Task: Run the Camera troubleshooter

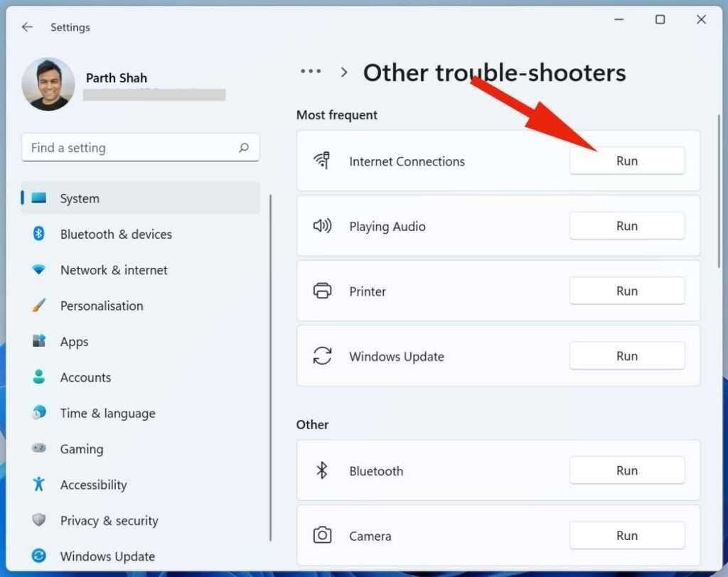Action: tap(626, 536)
